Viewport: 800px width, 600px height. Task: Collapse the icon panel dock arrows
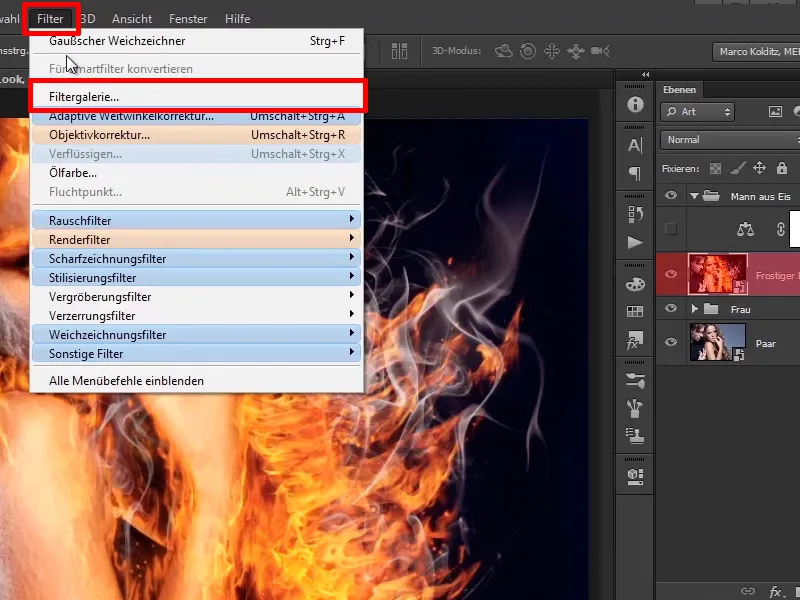[x=645, y=74]
